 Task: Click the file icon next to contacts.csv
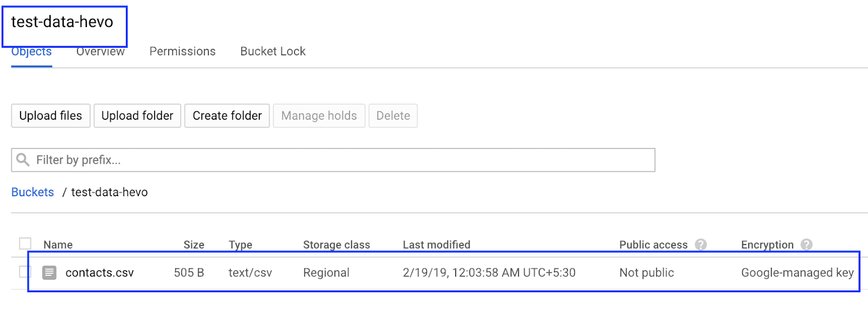[49, 273]
